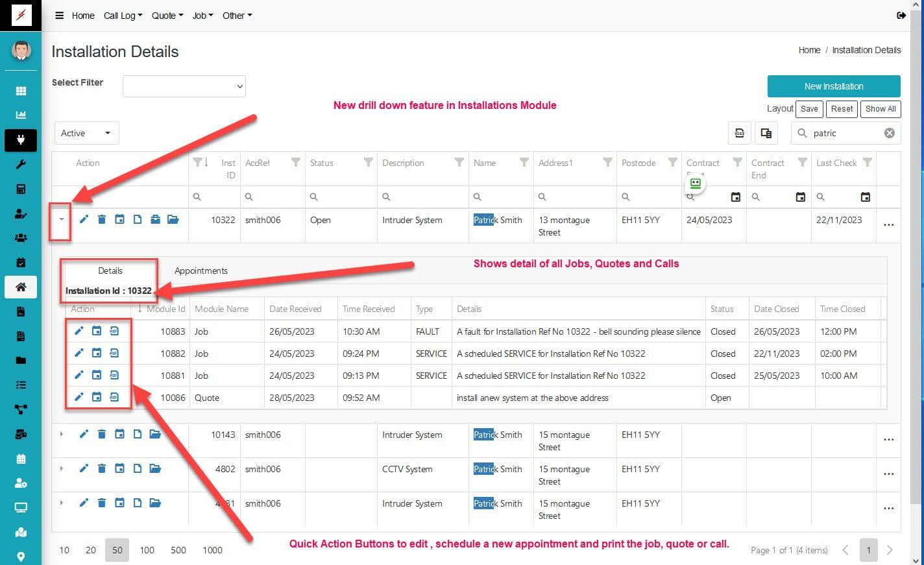The image size is (924, 565).
Task: Open the Call Log menu
Action: [x=123, y=16]
